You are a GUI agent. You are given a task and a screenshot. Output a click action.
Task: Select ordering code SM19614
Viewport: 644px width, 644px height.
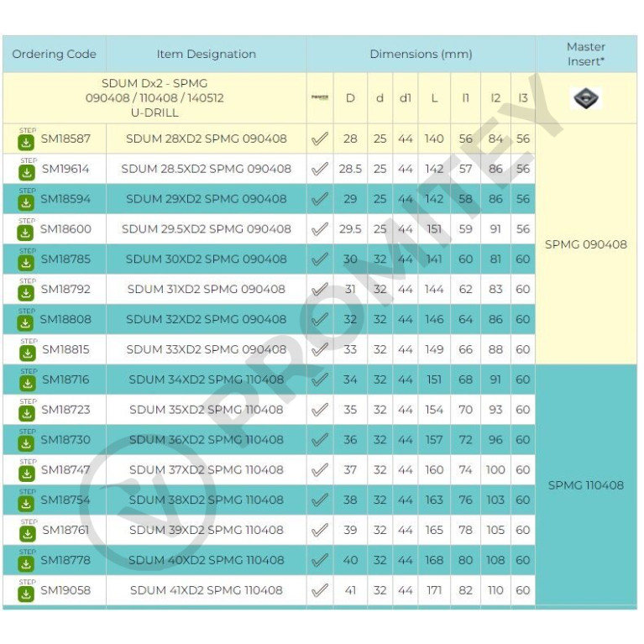(x=65, y=169)
